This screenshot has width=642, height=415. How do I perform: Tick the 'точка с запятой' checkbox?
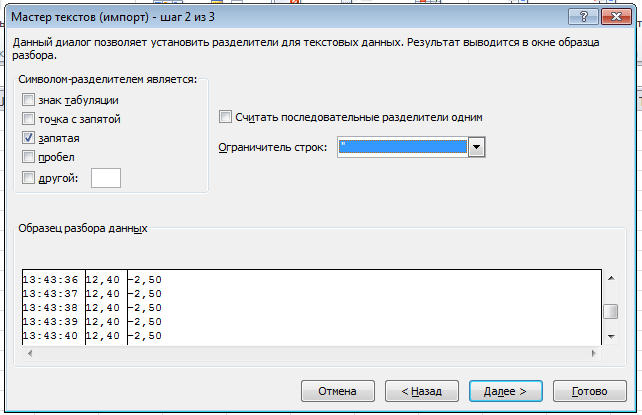coord(28,119)
